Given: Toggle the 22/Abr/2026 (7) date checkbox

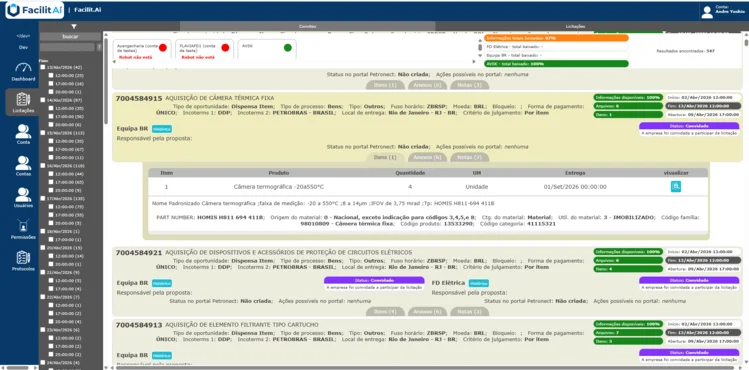Looking at the screenshot, I should [x=43, y=297].
